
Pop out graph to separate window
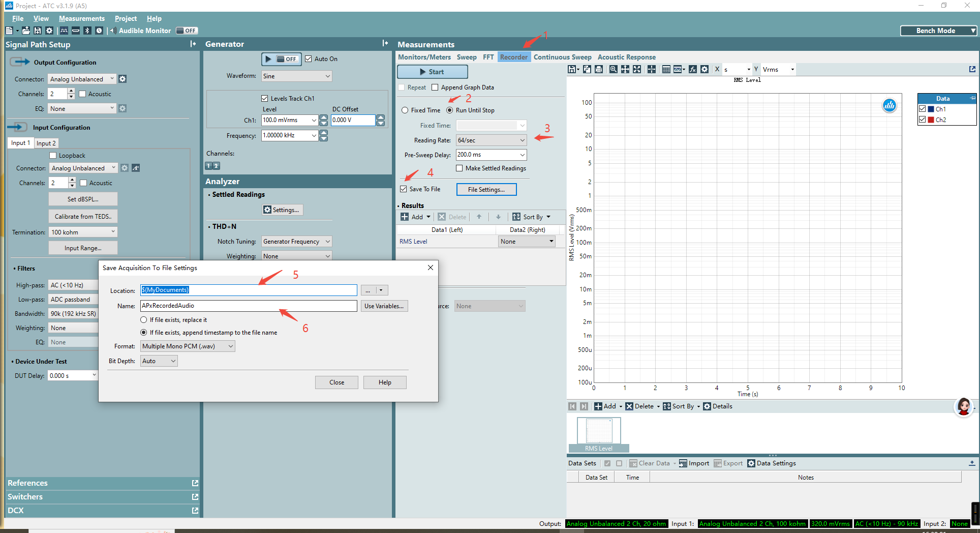click(972, 69)
